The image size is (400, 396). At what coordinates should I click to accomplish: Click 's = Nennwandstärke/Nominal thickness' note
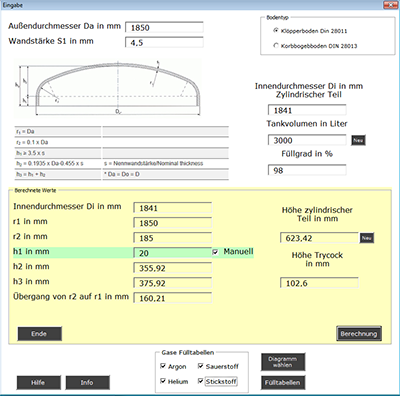pos(153,163)
